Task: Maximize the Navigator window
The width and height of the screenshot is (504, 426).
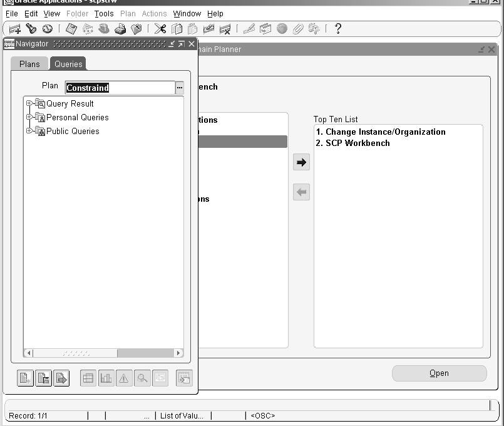Action: (182, 44)
